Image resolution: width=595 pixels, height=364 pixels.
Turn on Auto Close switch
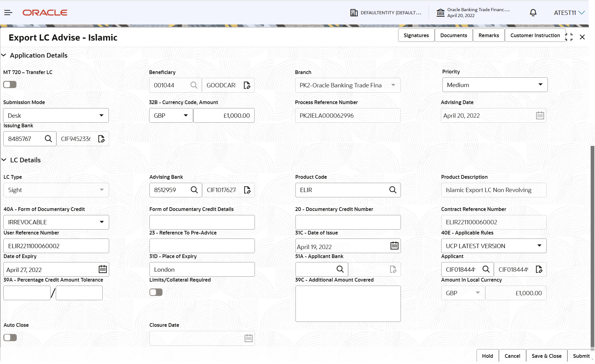tap(10, 337)
